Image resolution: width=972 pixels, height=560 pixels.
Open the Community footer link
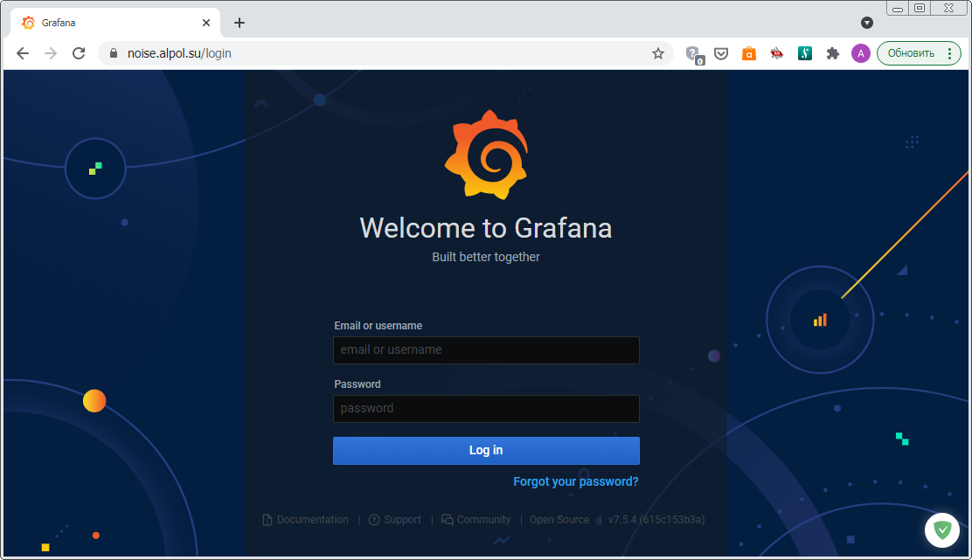483,520
